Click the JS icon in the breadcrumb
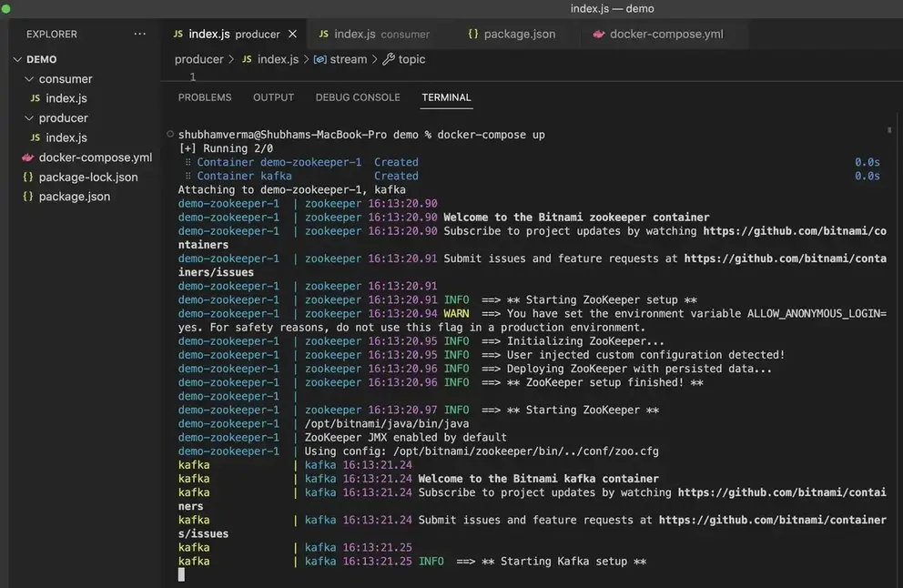This screenshot has height=588, width=903. [247, 59]
